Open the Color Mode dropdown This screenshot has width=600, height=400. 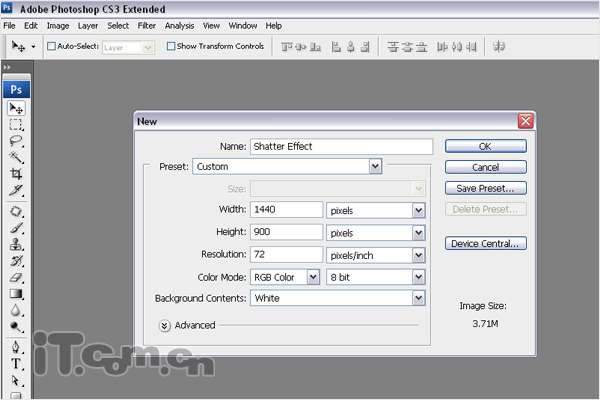click(x=312, y=276)
